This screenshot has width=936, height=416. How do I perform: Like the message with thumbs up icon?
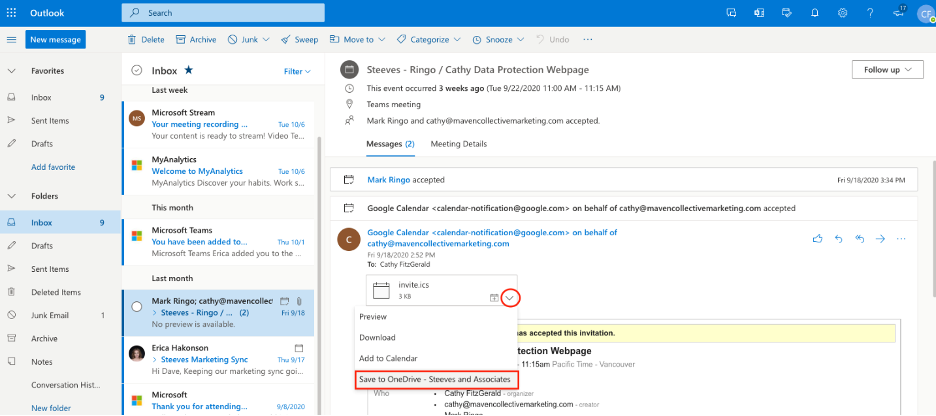(817, 239)
